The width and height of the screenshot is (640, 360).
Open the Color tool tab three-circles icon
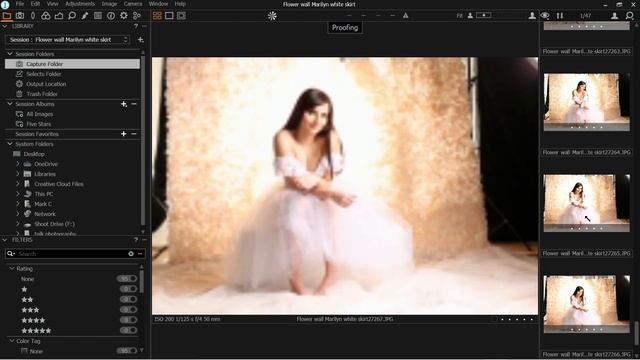(x=46, y=16)
